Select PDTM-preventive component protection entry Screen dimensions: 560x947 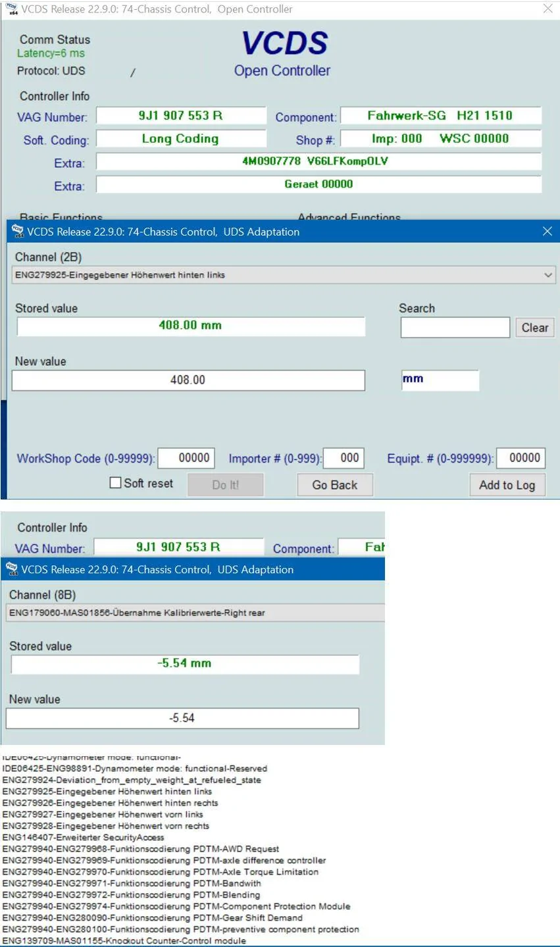pyautogui.click(x=181, y=929)
